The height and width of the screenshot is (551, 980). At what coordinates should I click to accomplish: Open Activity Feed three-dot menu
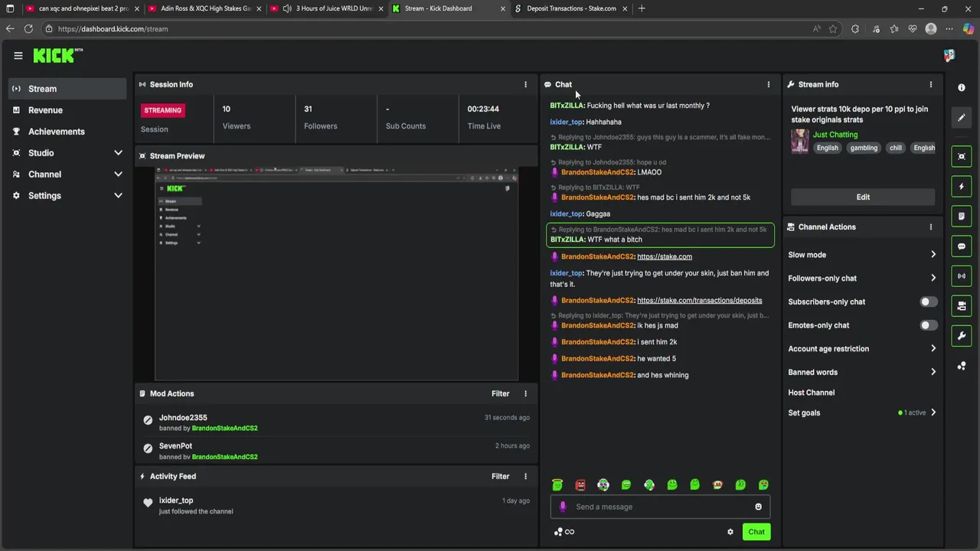(x=525, y=476)
